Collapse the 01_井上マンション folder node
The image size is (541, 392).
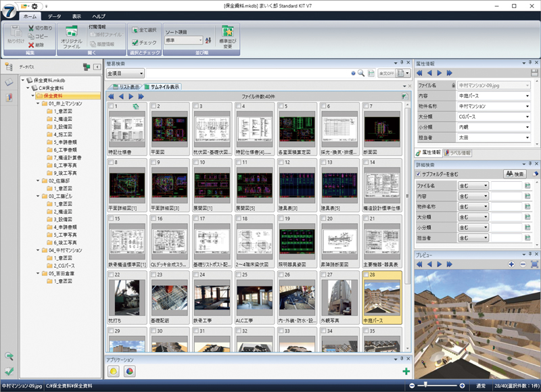point(37,103)
